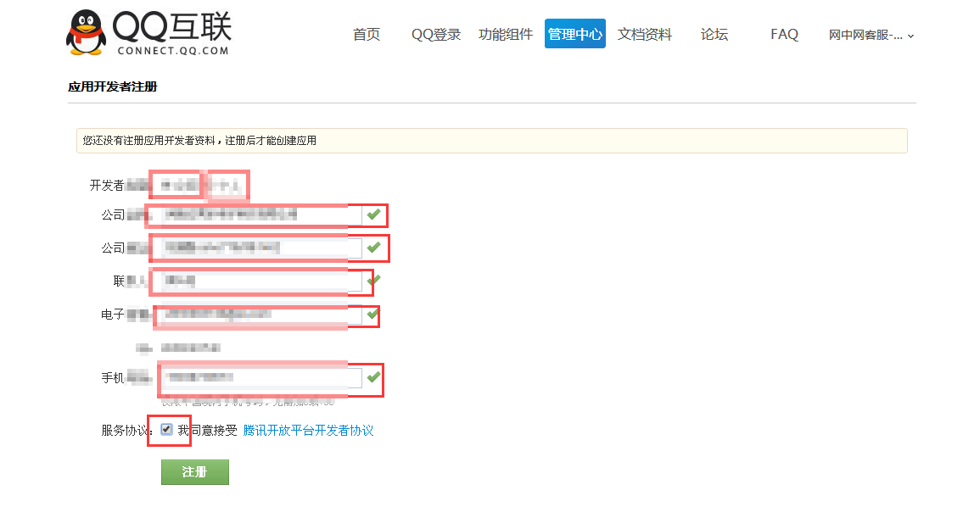The image size is (980, 518).
Task: Open the FAQ page
Action: click(784, 35)
